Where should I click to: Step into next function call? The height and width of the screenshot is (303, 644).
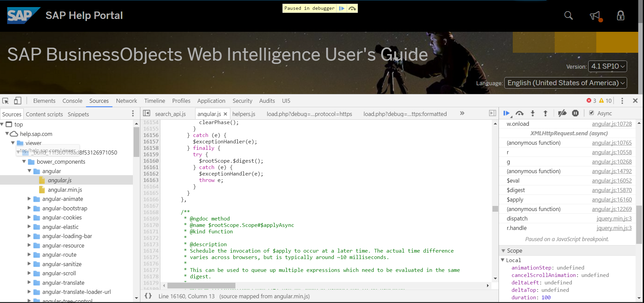[x=533, y=113]
